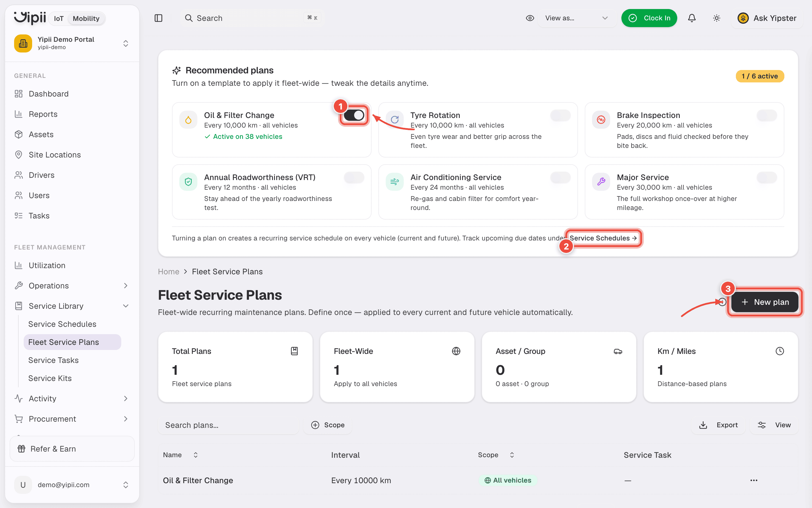812x508 pixels.
Task: Click the Air Conditioning wind icon
Action: [x=395, y=182]
